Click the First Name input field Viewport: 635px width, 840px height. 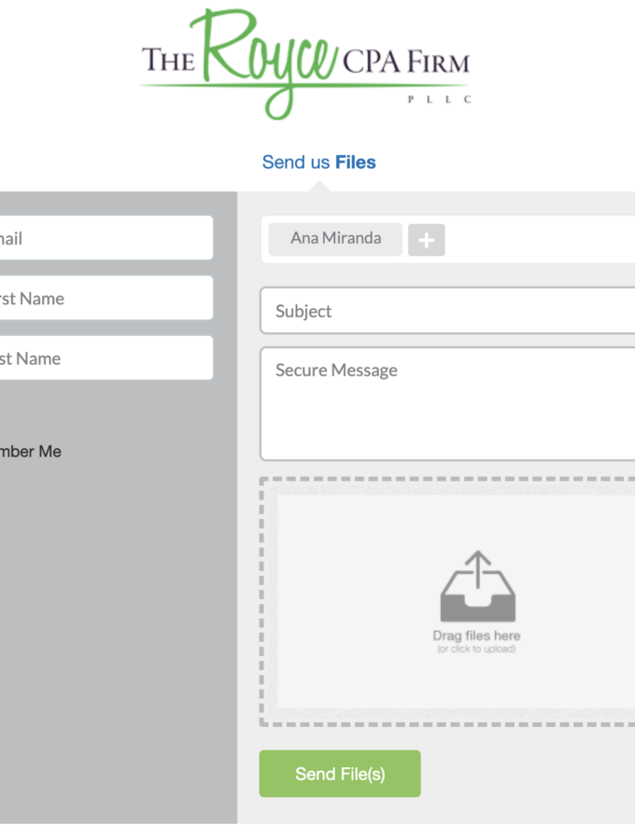(106, 298)
